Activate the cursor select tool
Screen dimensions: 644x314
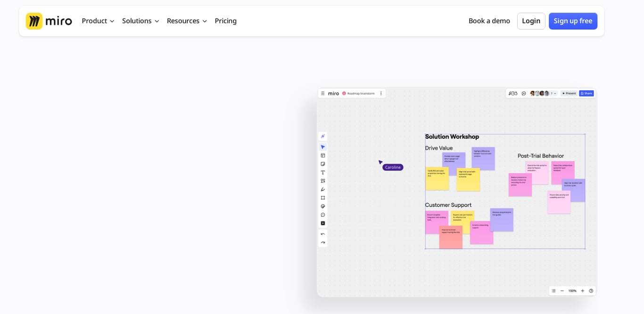point(322,146)
